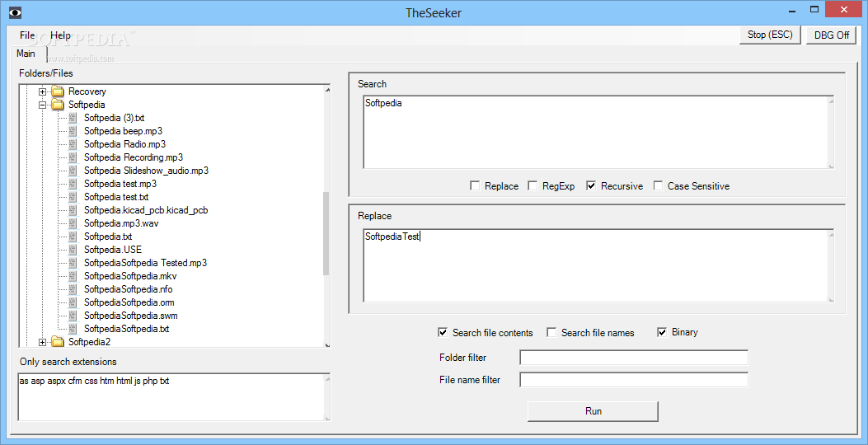The image size is (868, 445).
Task: Toggle Search file contents checkbox
Action: click(x=443, y=332)
